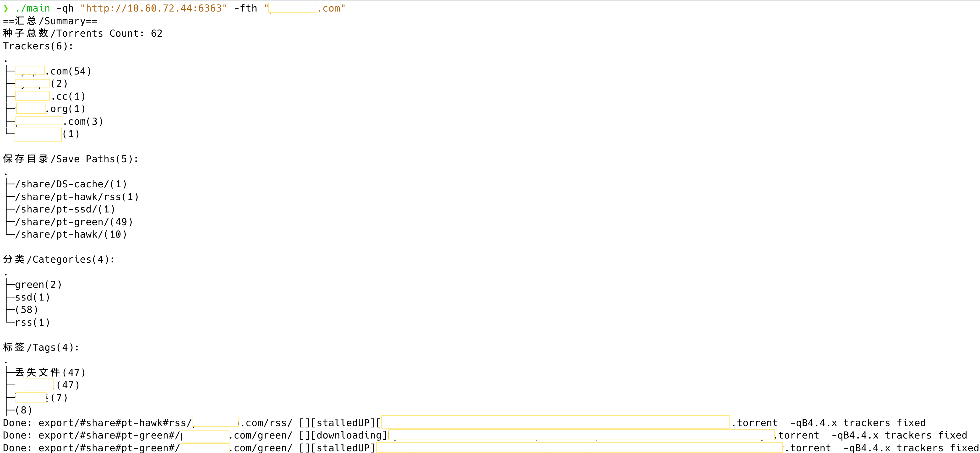The width and height of the screenshot is (980, 453).
Task: Select the .com(54) tracker entry
Action: 68,71
